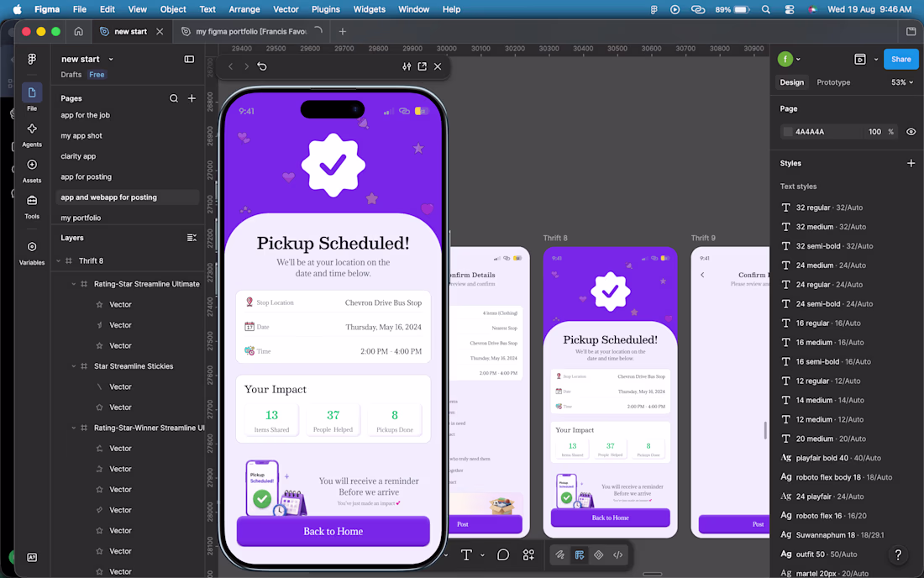The image size is (924, 578).
Task: Edit the page opacity 100 field
Action: [874, 132]
